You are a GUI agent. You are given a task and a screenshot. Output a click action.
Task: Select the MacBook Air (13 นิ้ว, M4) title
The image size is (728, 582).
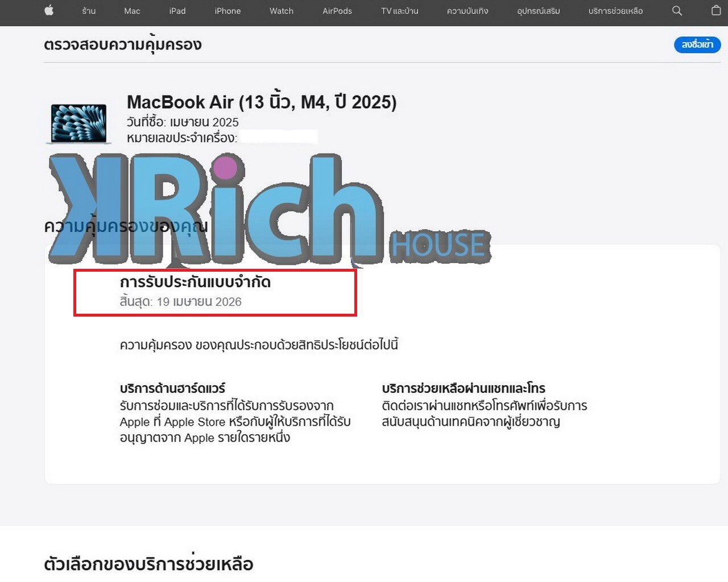262,102
